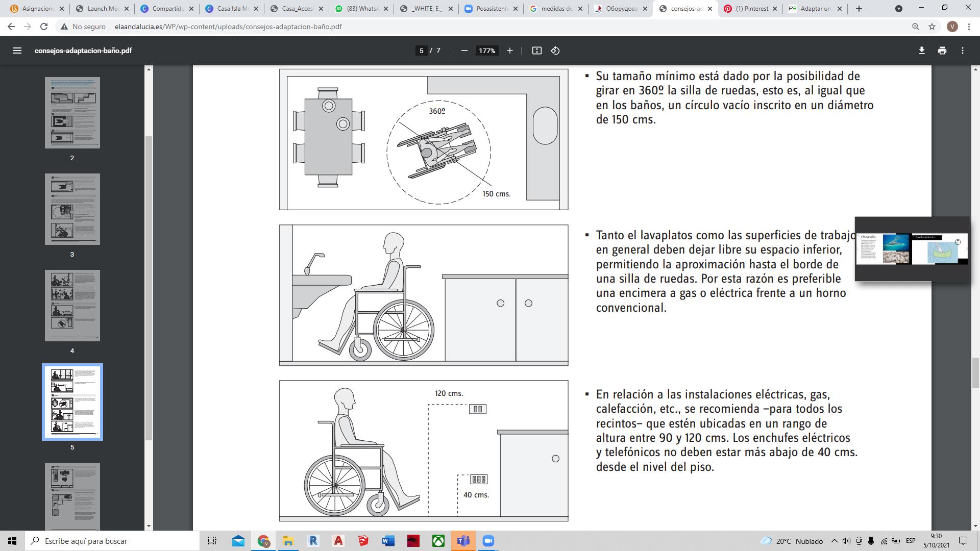Click the Zoom meeting floating preview window
Image resolution: width=980 pixels, height=551 pixels.
click(x=913, y=249)
